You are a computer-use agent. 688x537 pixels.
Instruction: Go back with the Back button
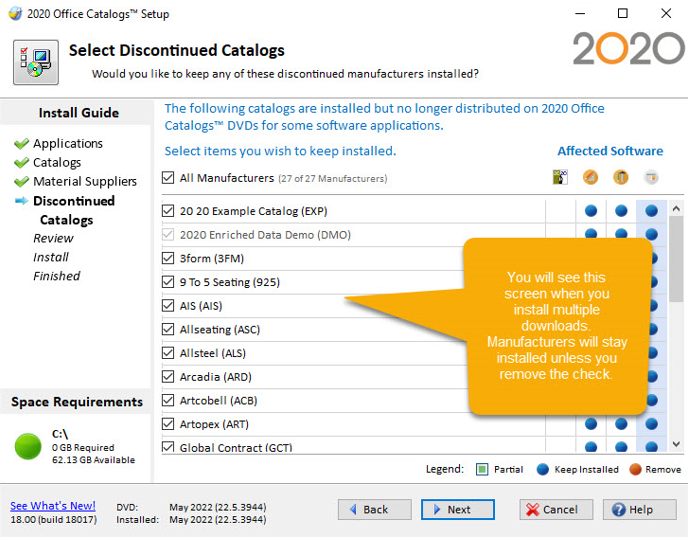375,509
